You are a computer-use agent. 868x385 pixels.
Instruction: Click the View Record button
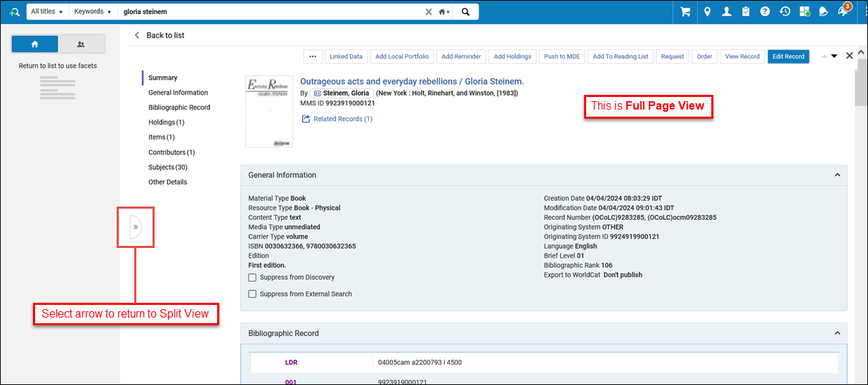[742, 56]
